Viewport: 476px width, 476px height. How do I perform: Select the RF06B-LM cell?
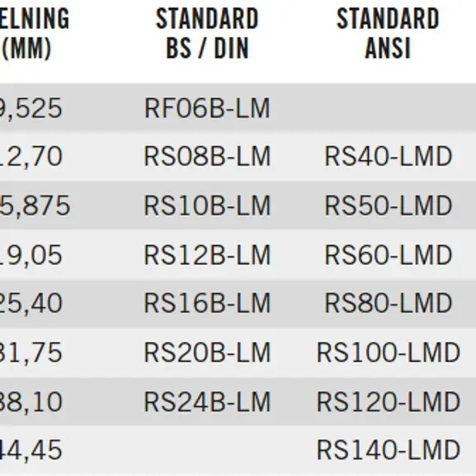click(x=207, y=108)
